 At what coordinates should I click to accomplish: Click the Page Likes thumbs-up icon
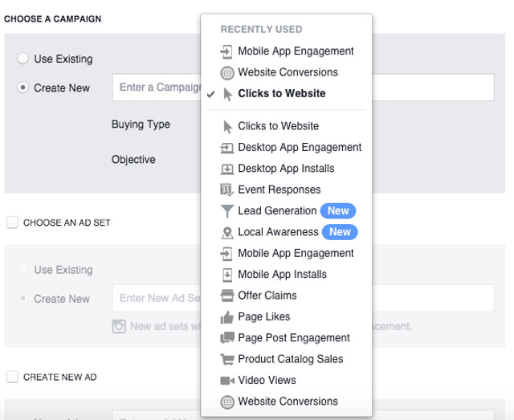[226, 316]
